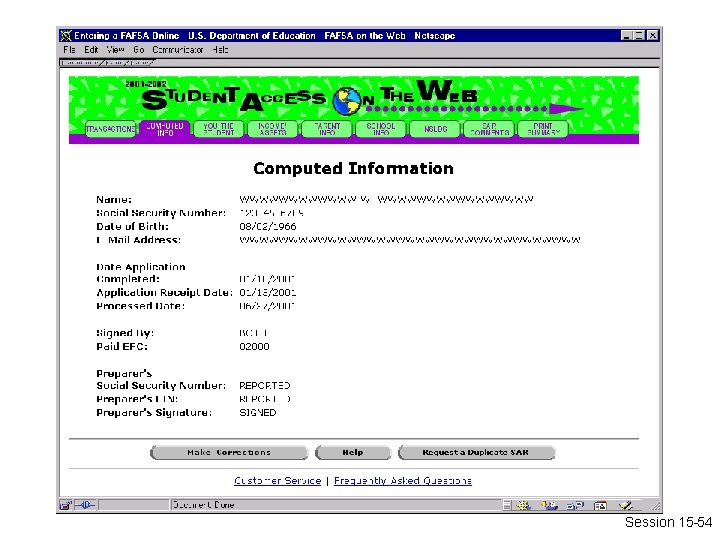Click the Preparer's SSN value REPORTED
Image resolution: width=720 pixels, height=540 pixels.
[x=265, y=385]
